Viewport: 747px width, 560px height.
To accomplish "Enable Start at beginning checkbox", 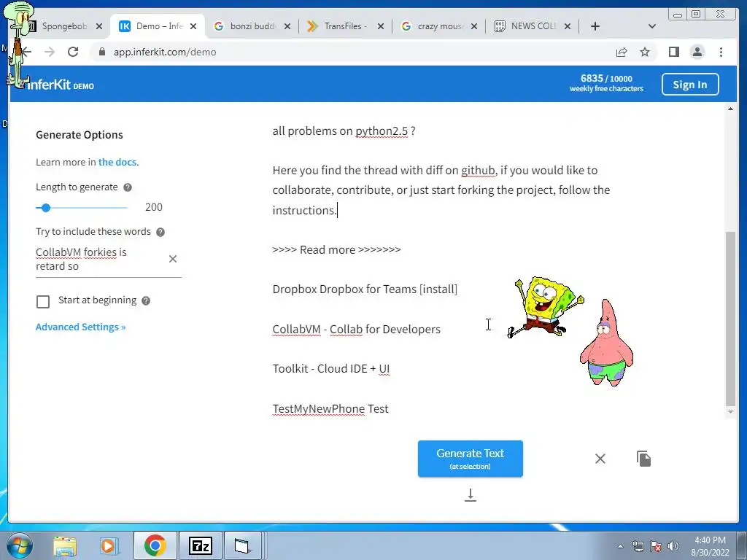I will [43, 301].
